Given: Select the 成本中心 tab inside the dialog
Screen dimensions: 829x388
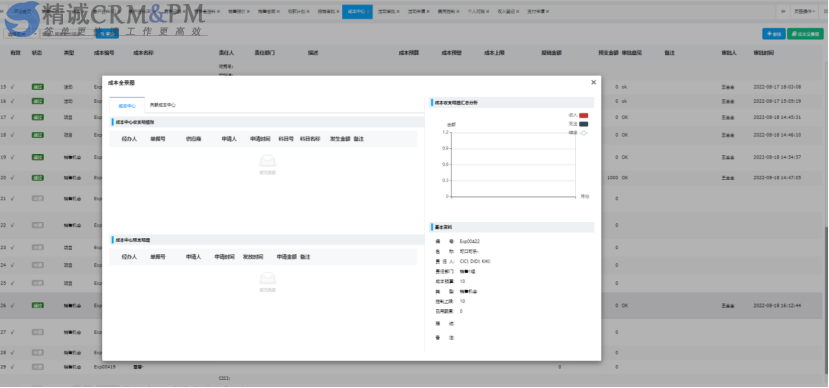Looking at the screenshot, I should [126, 105].
